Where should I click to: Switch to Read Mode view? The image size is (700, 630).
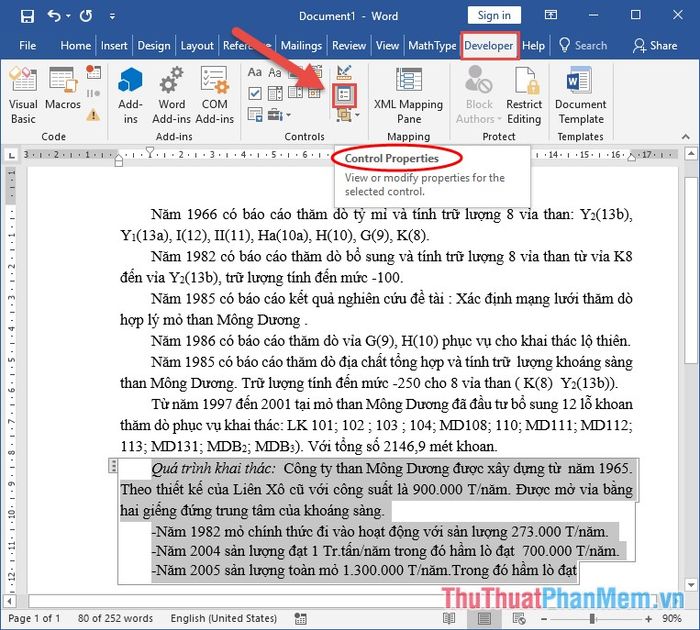point(449,618)
